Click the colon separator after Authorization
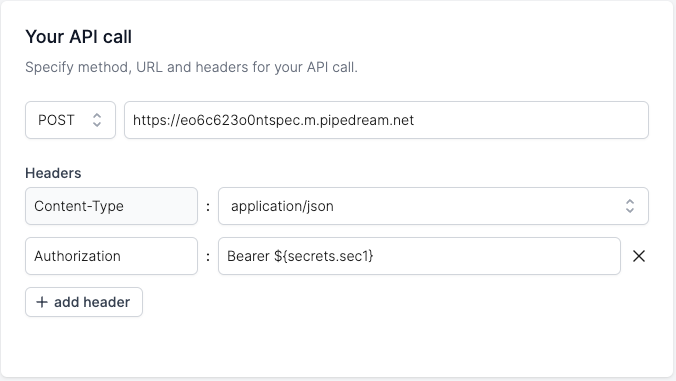 click(x=208, y=257)
